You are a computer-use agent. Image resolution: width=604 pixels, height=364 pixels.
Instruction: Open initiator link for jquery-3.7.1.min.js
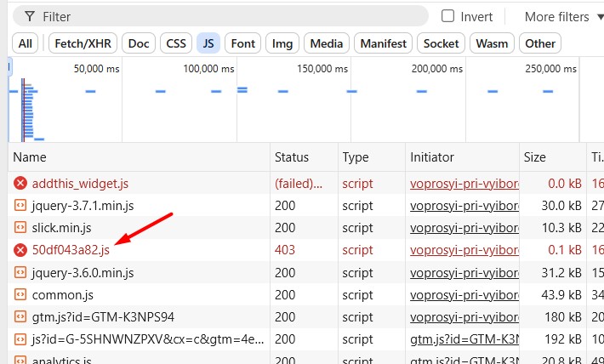464,206
